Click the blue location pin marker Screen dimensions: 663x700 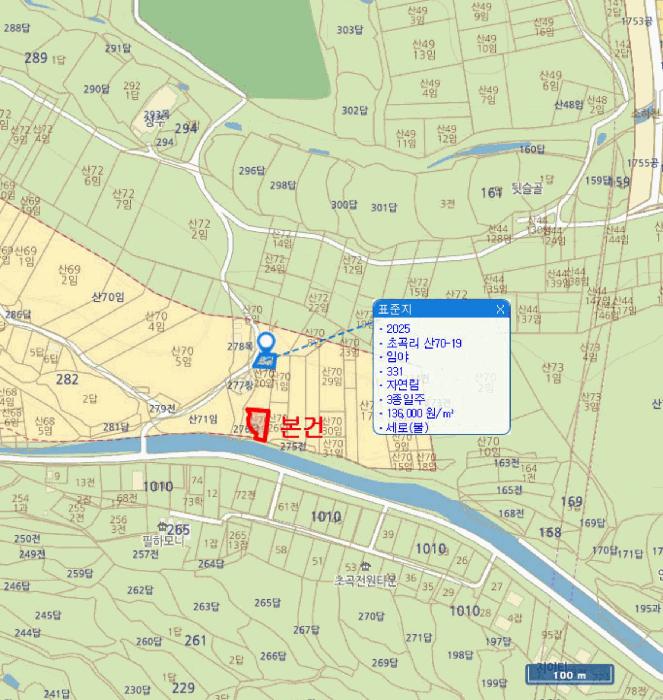[x=266, y=344]
